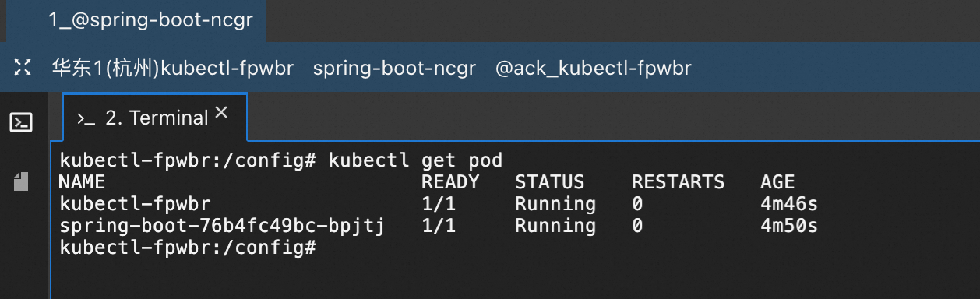
Task: Click the RESTARTS column header
Action: [x=678, y=182]
